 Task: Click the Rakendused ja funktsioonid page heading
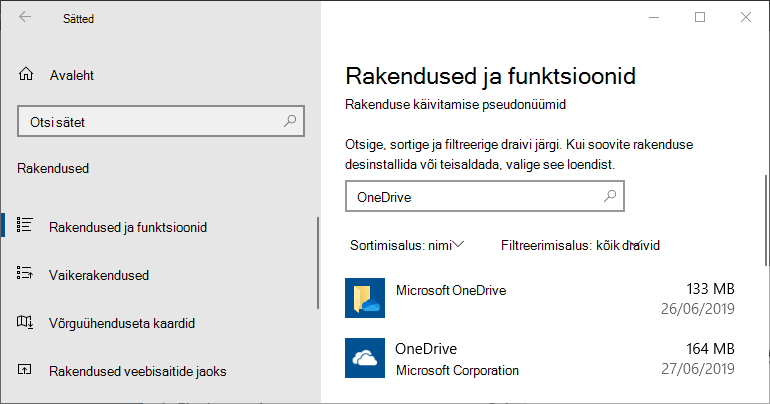tap(490, 77)
